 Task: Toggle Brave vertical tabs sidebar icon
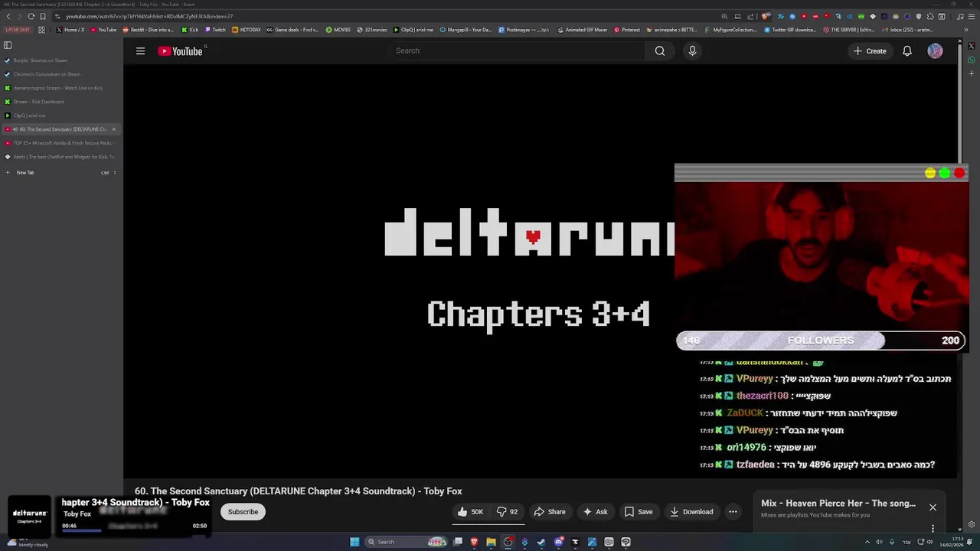(8, 45)
